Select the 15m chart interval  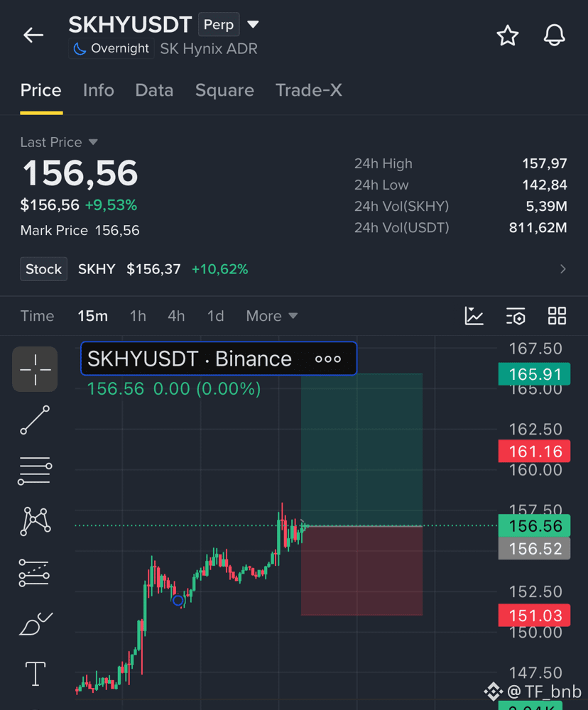(x=92, y=316)
